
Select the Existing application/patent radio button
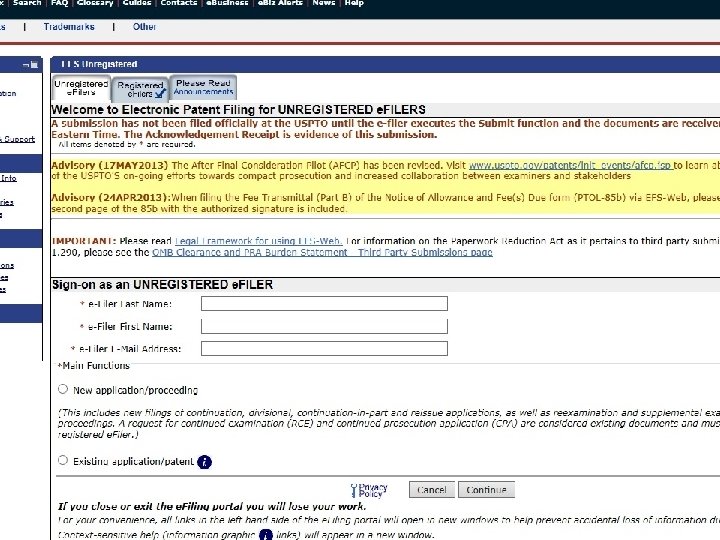coord(63,460)
